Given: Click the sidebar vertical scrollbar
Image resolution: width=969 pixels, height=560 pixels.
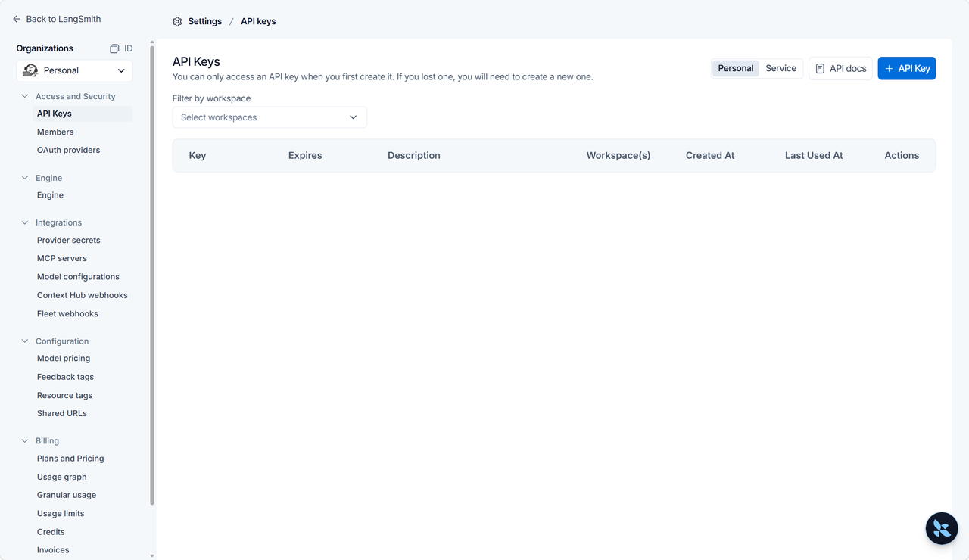Looking at the screenshot, I should 152,275.
